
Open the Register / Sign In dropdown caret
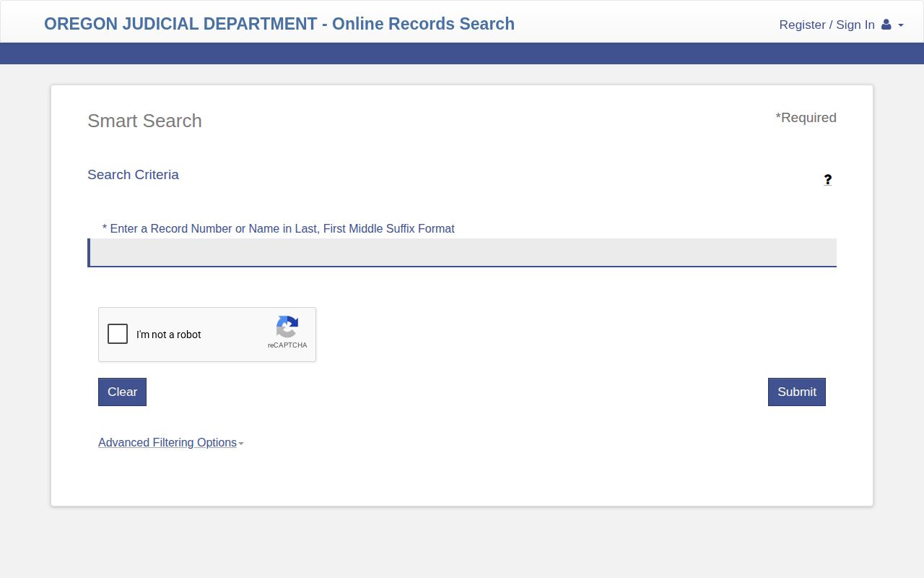(901, 25)
